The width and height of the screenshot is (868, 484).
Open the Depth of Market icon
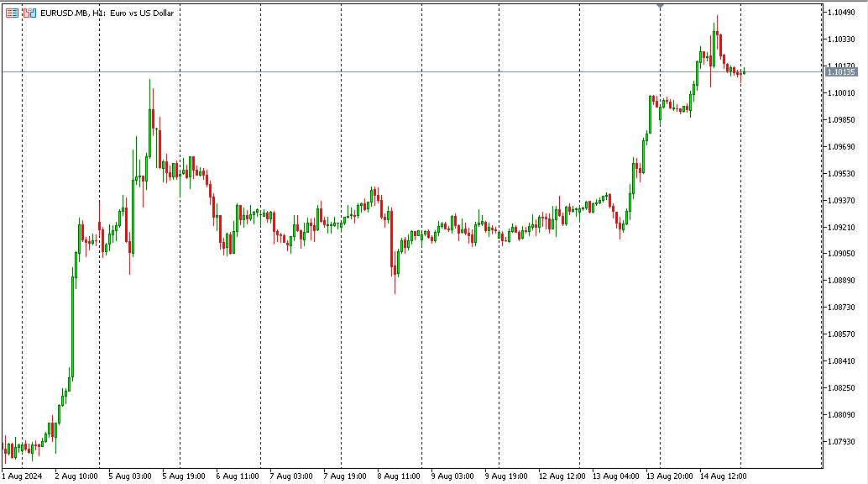tap(12, 13)
